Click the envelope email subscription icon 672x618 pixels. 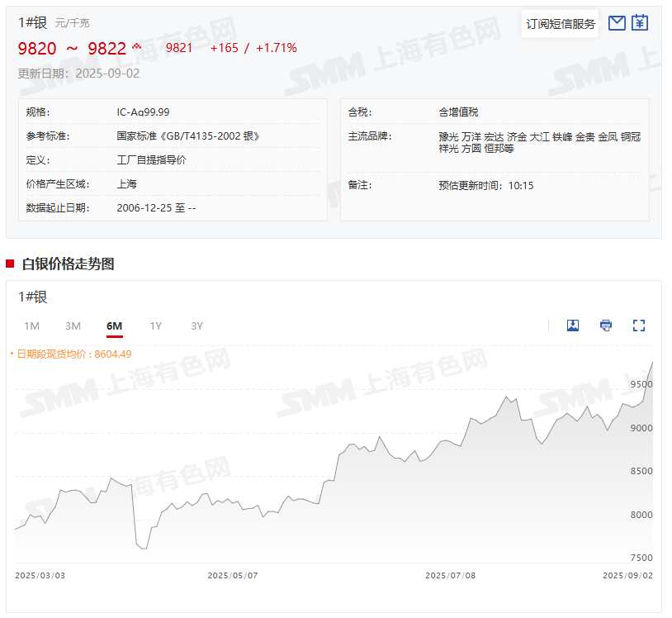(x=617, y=23)
